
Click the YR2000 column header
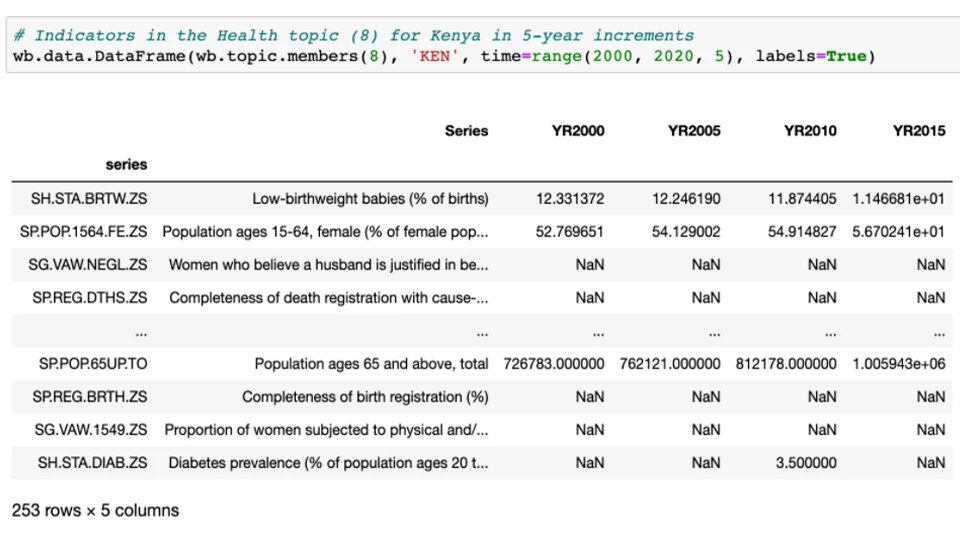[578, 131]
